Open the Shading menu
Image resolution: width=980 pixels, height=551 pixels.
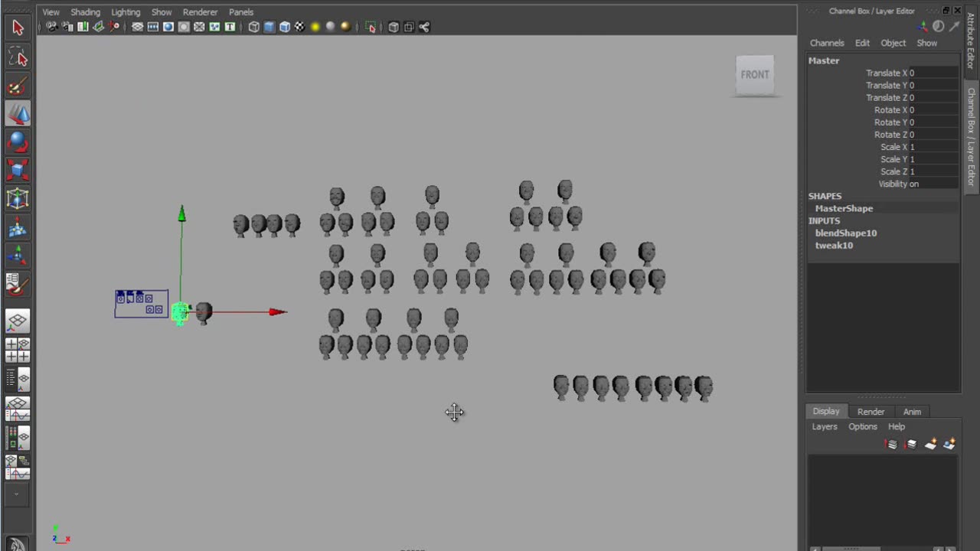[x=85, y=12]
